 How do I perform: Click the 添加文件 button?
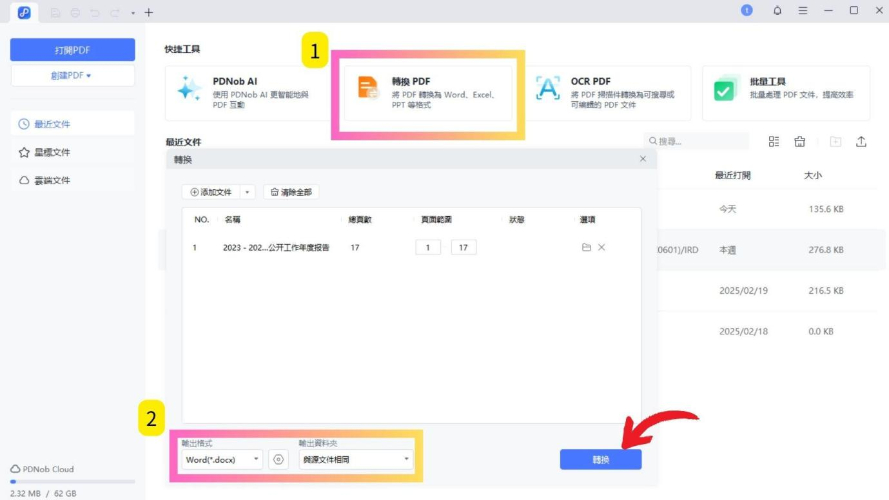(x=211, y=192)
